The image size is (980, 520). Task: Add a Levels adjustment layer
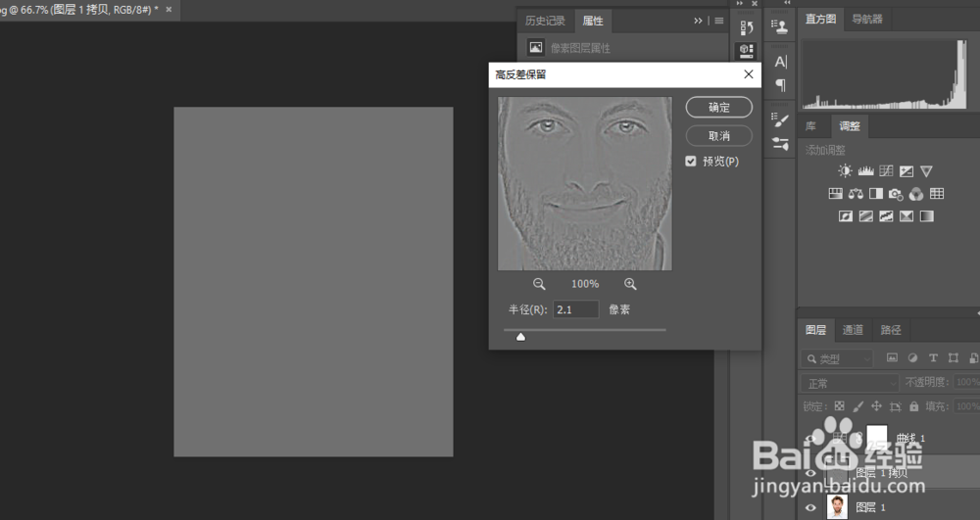click(865, 171)
